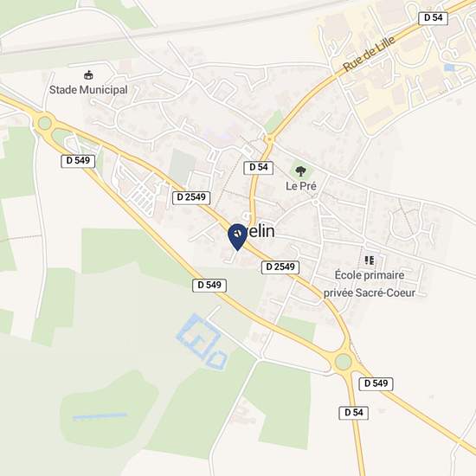The width and height of the screenshot is (476, 476).
Task: Click the D 54 shield beside Rue de Lille
Action: click(x=433, y=18)
